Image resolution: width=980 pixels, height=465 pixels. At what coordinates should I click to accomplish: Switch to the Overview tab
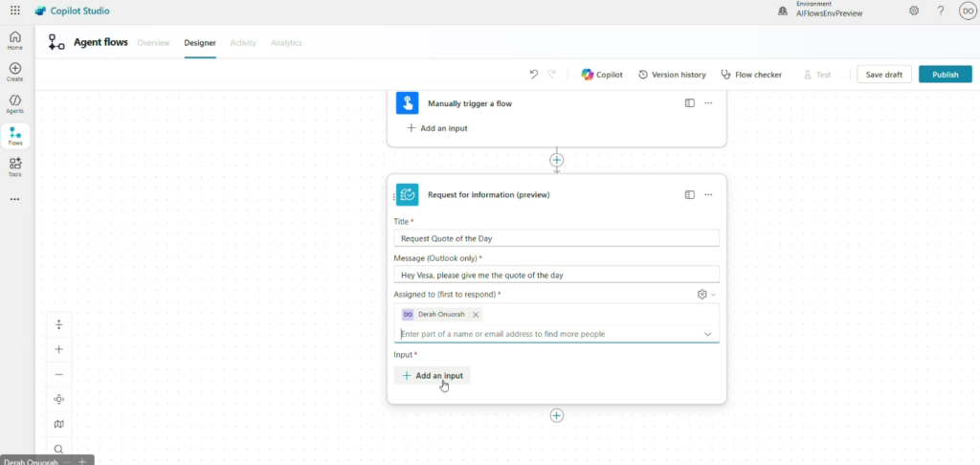153,43
